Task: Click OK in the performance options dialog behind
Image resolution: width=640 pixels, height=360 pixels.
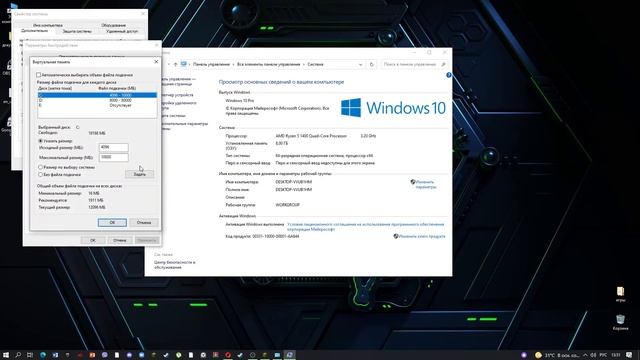Action: pos(93,240)
